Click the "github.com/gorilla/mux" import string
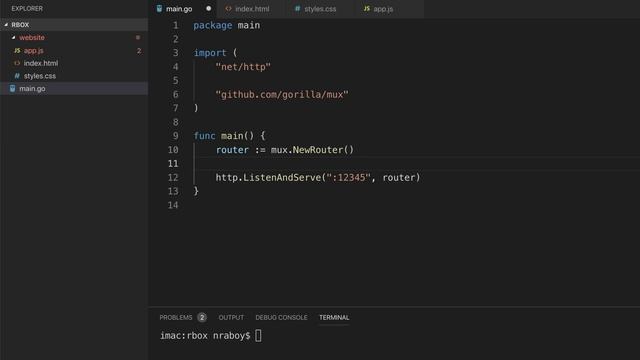Screen dimensions: 640x360 tap(282, 95)
